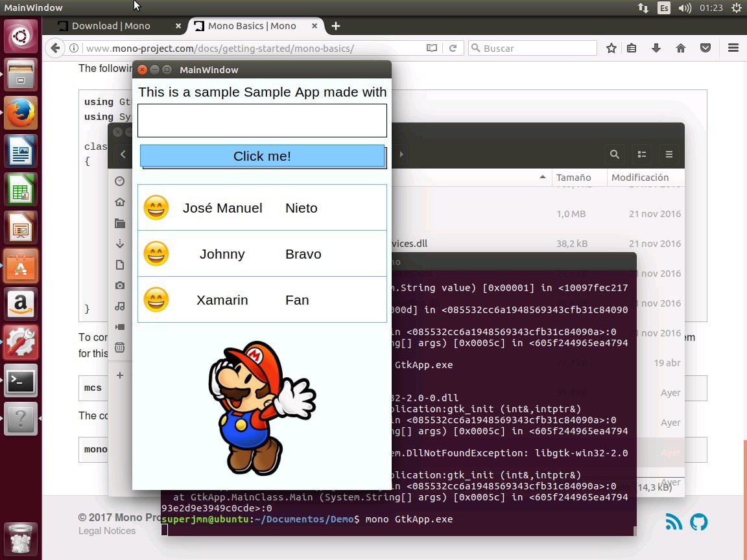Open Music in file manager sidebar

(x=120, y=306)
